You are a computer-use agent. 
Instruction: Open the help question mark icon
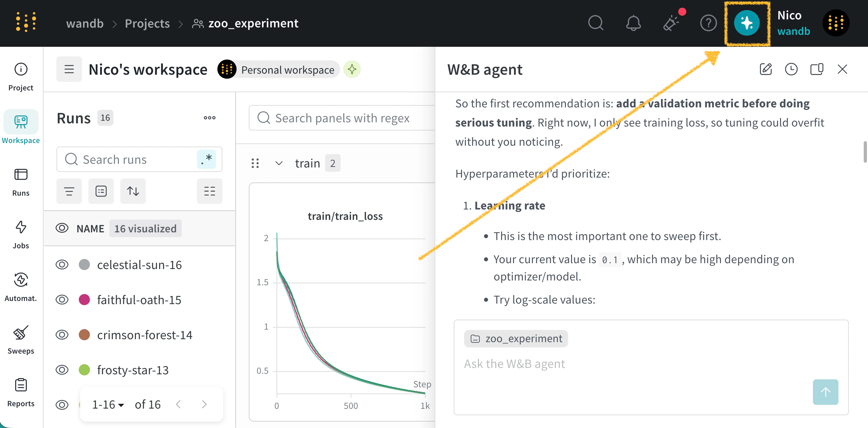point(709,23)
